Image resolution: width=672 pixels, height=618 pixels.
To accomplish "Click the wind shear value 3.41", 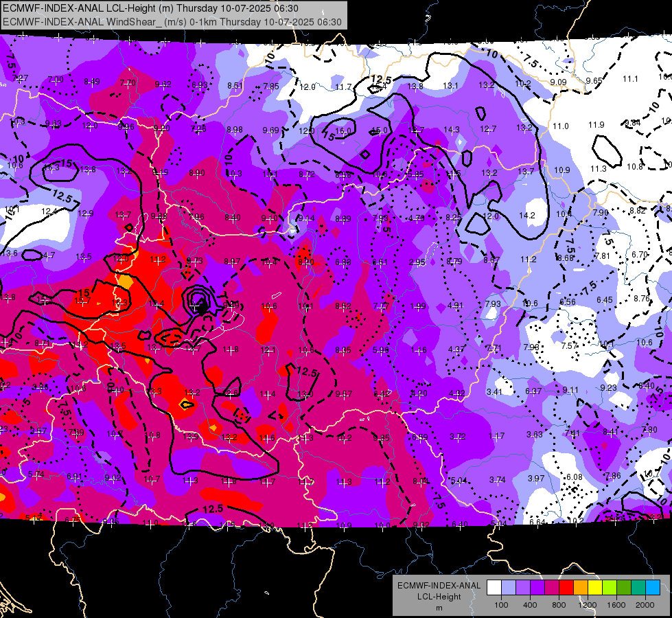I will tap(494, 391).
